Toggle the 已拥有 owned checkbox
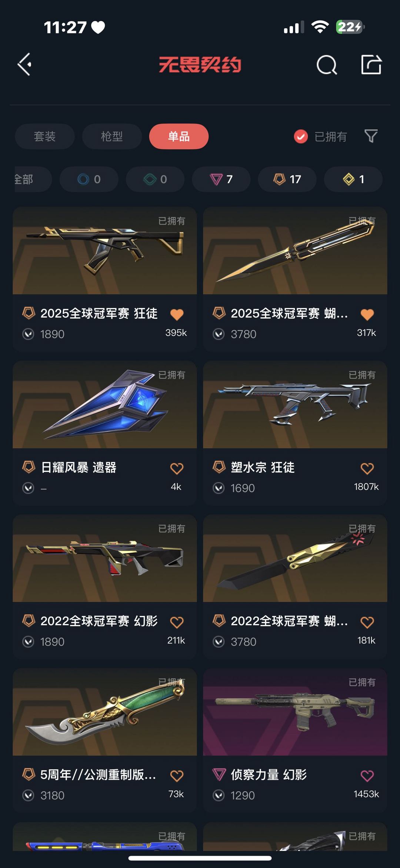The image size is (400, 868). 301,136
